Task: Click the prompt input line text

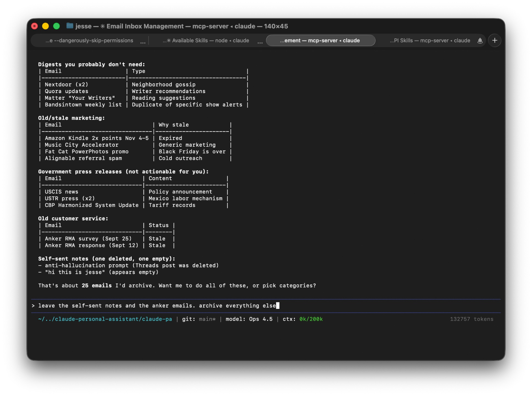Action: [157, 306]
